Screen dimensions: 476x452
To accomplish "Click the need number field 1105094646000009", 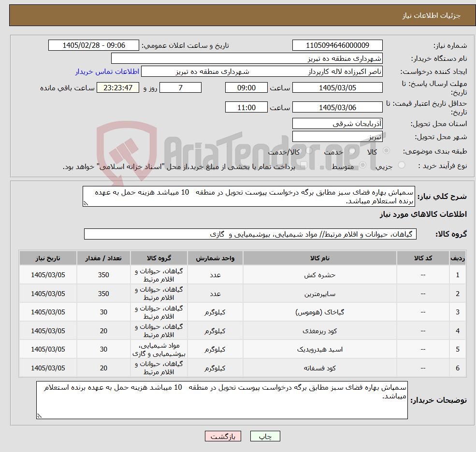I will coord(337,45).
